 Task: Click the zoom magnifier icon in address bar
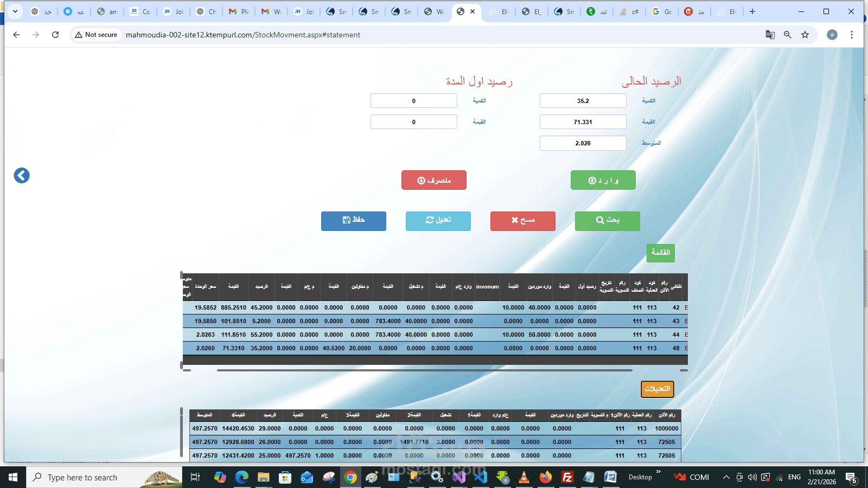click(x=788, y=35)
